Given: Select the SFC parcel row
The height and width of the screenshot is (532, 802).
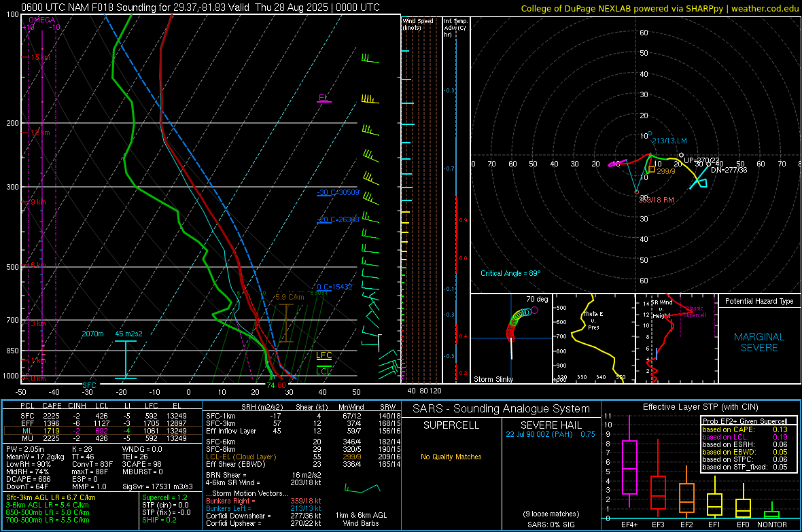Looking at the screenshot, I should point(103,416).
